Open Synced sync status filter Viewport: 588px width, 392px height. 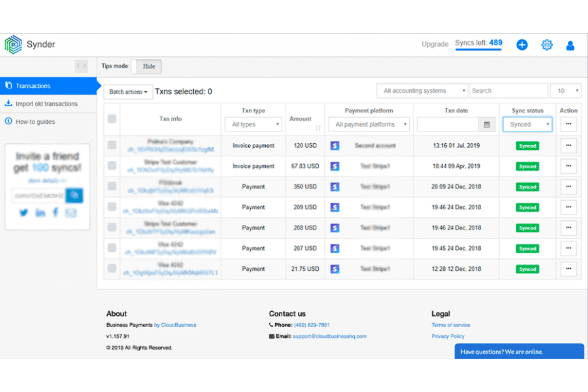pos(527,124)
